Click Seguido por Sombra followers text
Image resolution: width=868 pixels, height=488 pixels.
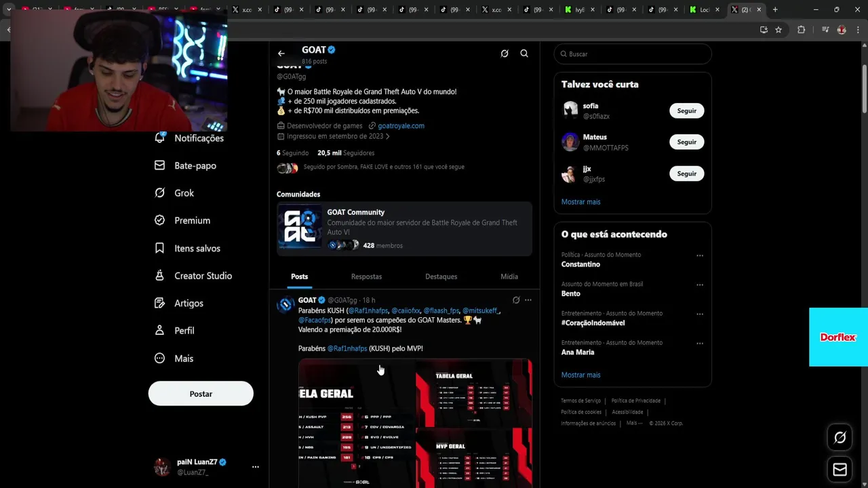point(384,167)
